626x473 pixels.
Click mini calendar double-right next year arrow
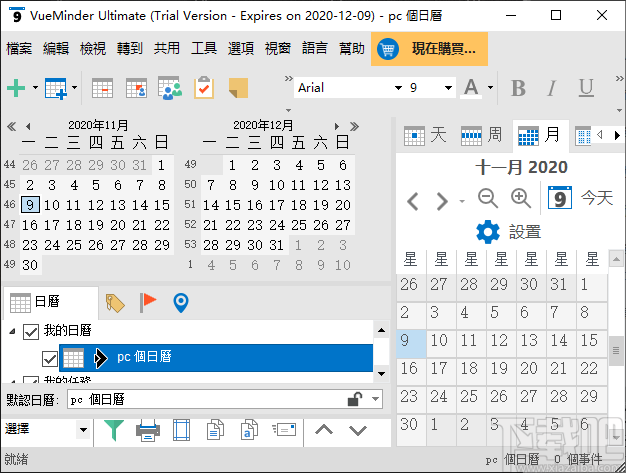coord(354,127)
